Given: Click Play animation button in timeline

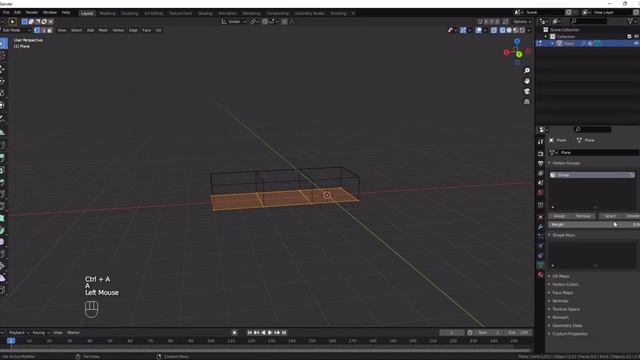Looking at the screenshot, I should point(270,333).
